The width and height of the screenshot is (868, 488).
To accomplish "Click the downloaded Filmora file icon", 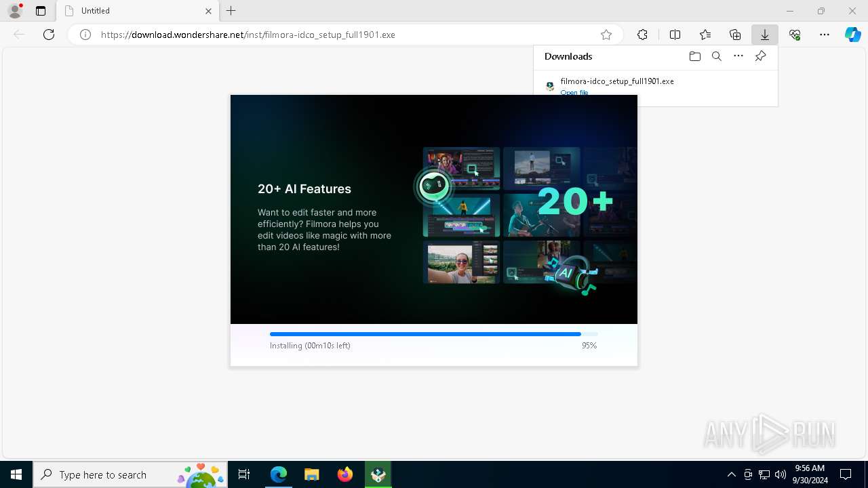I will (x=550, y=87).
